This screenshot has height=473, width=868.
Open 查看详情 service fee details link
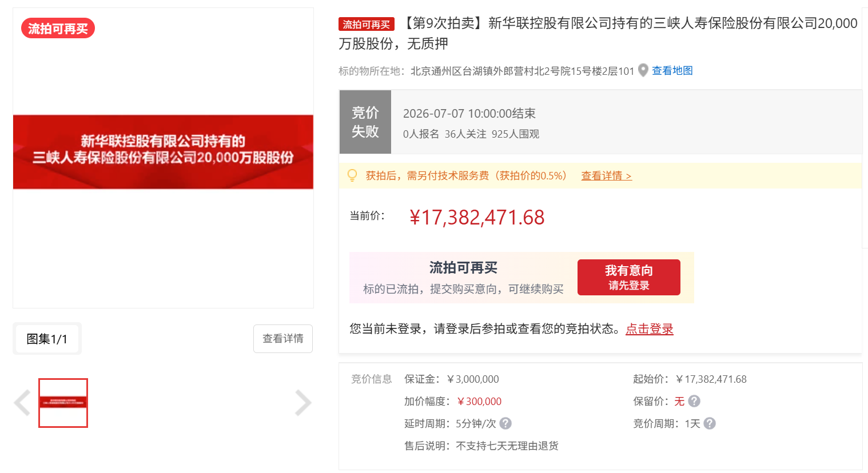pyautogui.click(x=606, y=175)
